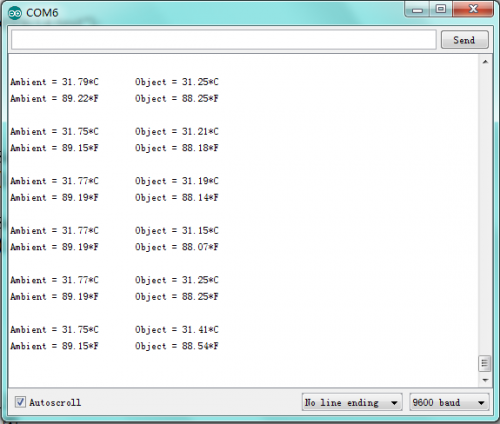Click the Arduino logo icon in title bar
Viewport: 500px width, 424px height.
point(15,13)
